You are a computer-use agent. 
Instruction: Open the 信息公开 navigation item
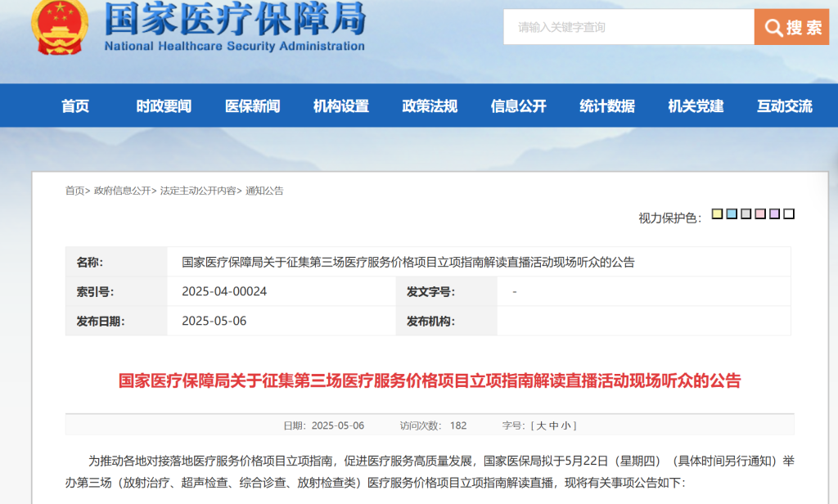click(x=518, y=106)
